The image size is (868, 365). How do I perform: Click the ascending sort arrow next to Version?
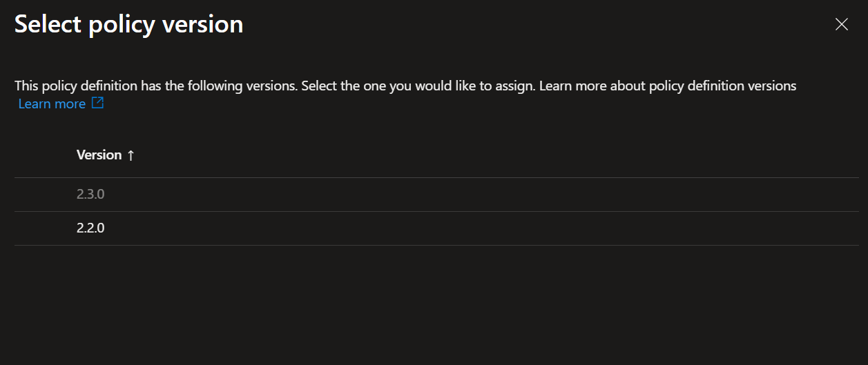click(x=131, y=156)
